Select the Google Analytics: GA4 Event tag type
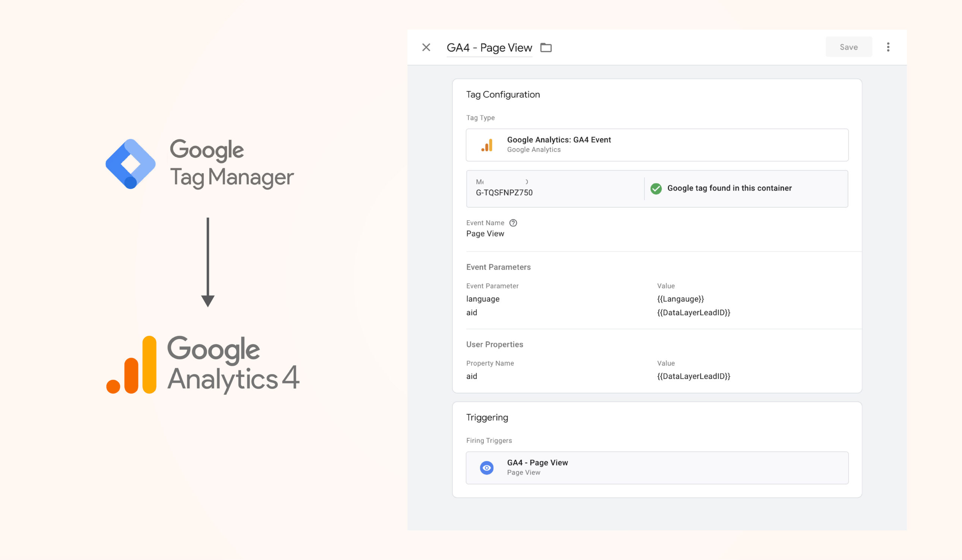 559,140
